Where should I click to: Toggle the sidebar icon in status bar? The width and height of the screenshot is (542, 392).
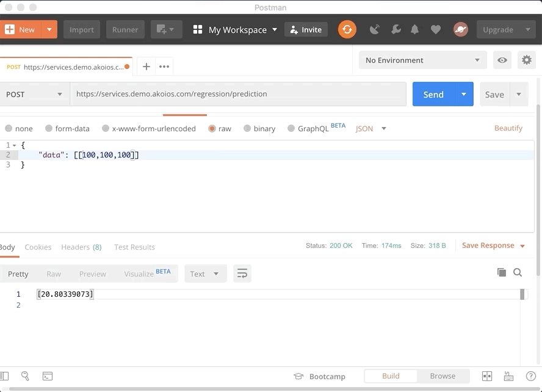[4, 376]
